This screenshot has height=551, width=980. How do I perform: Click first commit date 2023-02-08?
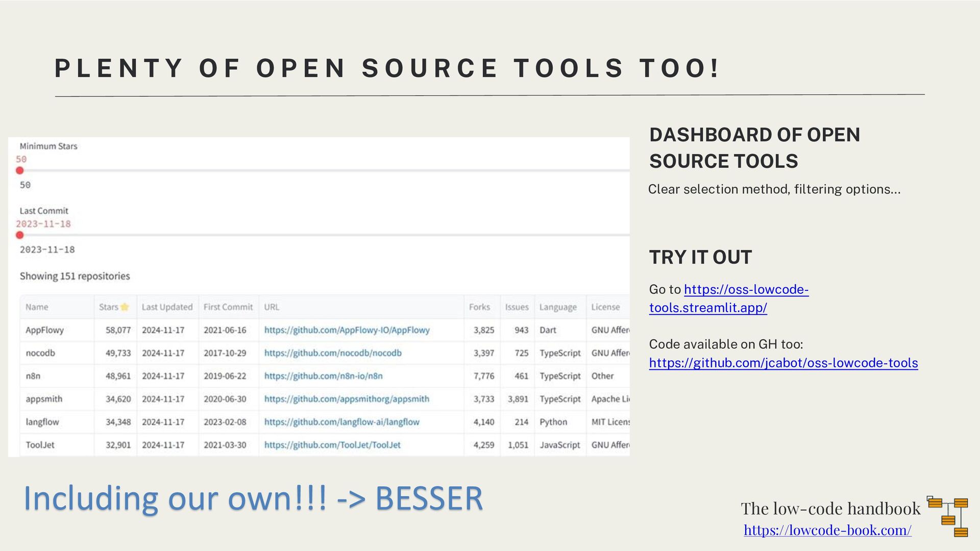(225, 422)
